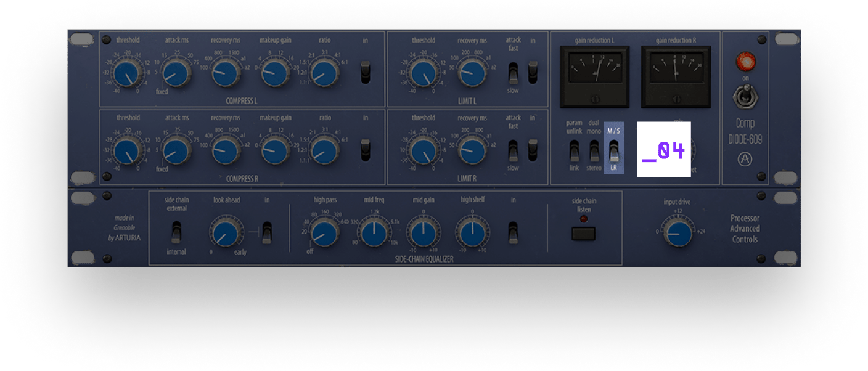Toggle the Limit L in switch
The height and width of the screenshot is (371, 868).
coord(533,72)
